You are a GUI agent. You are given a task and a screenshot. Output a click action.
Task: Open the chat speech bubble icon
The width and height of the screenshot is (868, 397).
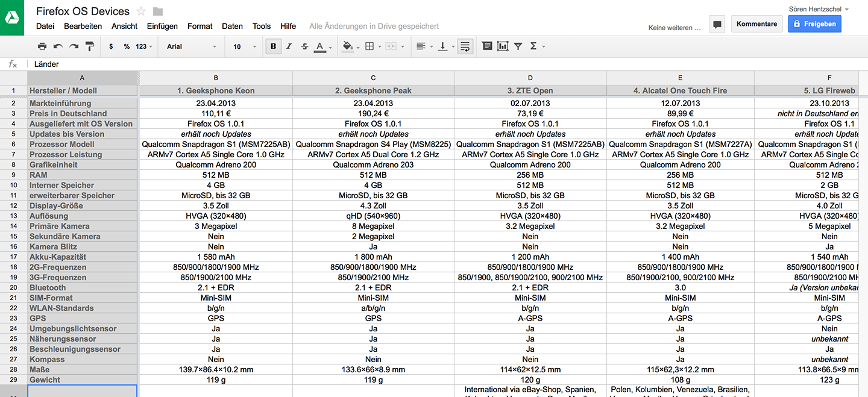coord(717,25)
